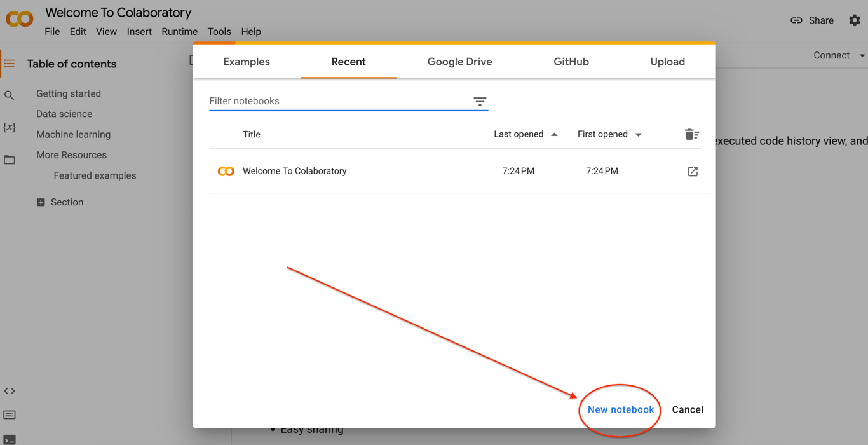Open the Runtime menu
The width and height of the screenshot is (868, 445).
179,31
